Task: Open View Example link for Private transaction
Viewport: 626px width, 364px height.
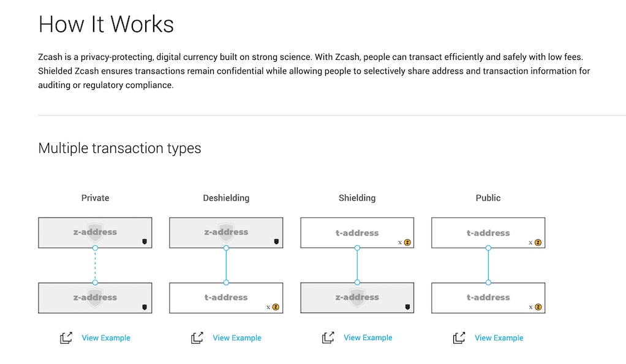Action: pos(106,338)
